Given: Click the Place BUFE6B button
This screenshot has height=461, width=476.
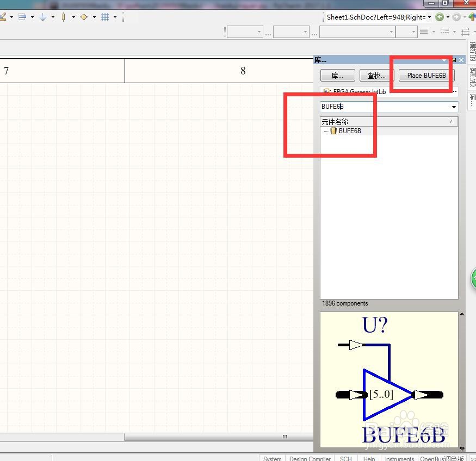Looking at the screenshot, I should (426, 76).
